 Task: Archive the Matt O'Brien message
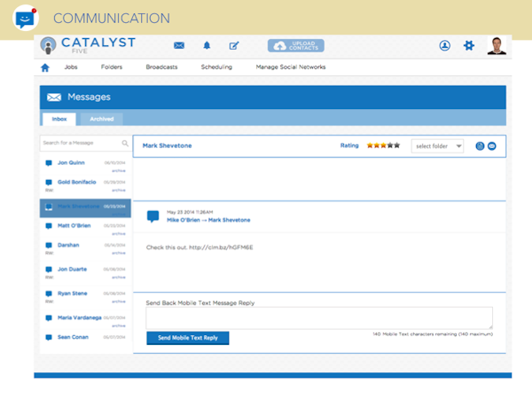pos(119,234)
